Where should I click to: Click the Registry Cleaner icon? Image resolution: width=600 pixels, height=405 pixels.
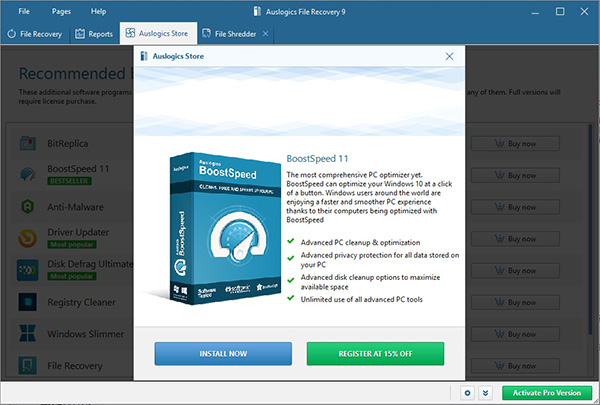(28, 302)
